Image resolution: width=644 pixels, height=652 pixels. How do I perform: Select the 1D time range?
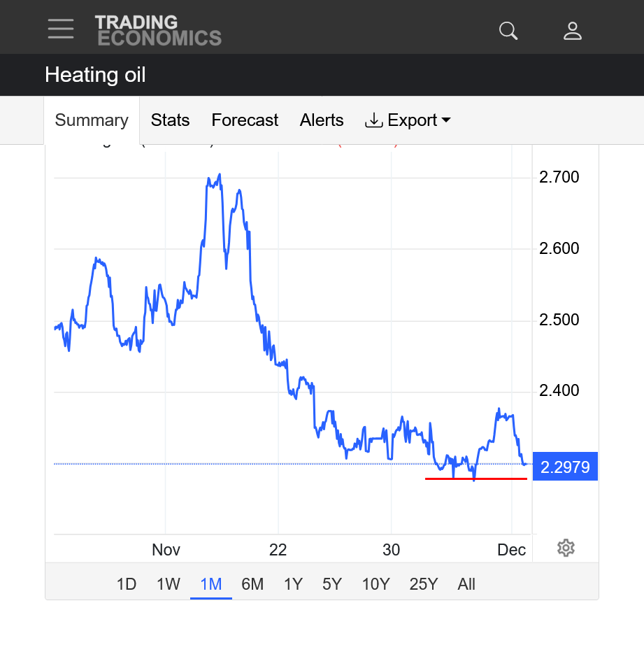pyautogui.click(x=126, y=584)
